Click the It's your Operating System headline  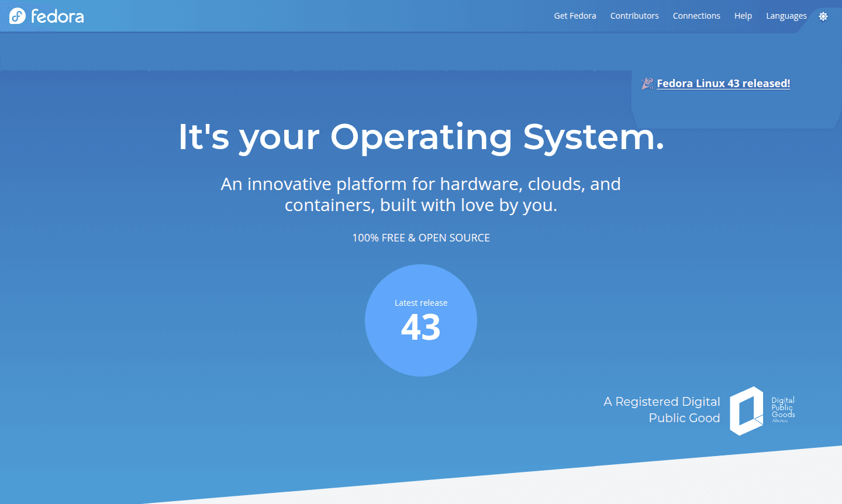[421, 138]
